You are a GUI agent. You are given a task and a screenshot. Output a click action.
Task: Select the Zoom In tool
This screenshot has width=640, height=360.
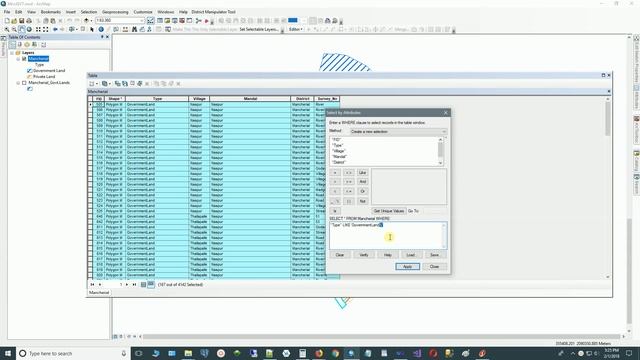(7, 29)
